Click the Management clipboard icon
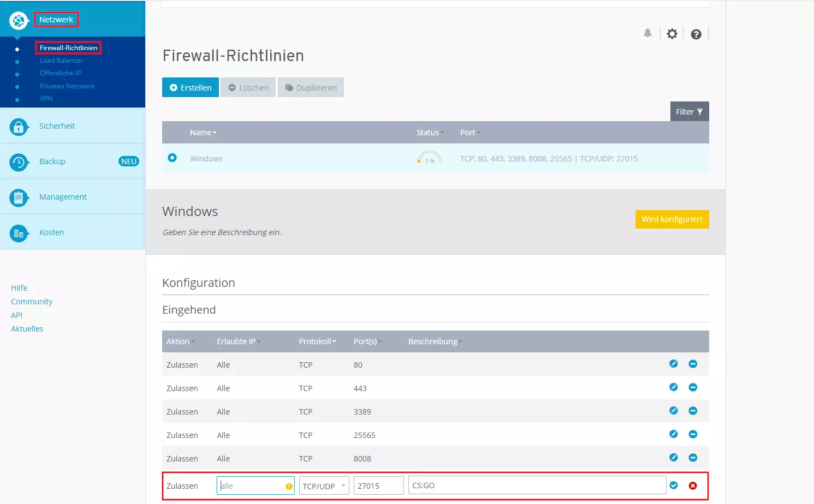 [x=19, y=197]
